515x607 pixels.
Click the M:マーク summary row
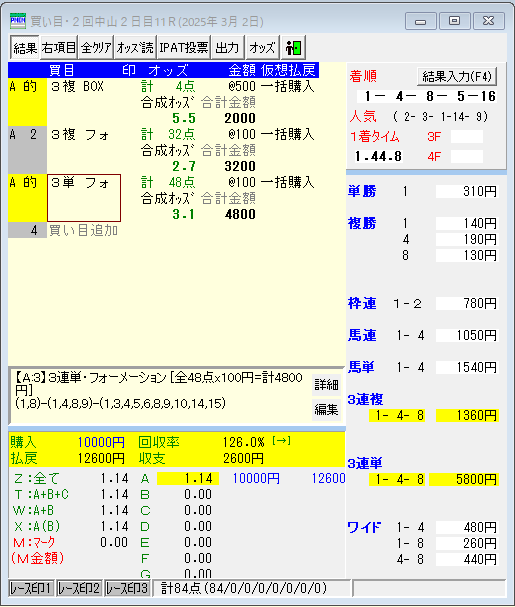click(70, 542)
